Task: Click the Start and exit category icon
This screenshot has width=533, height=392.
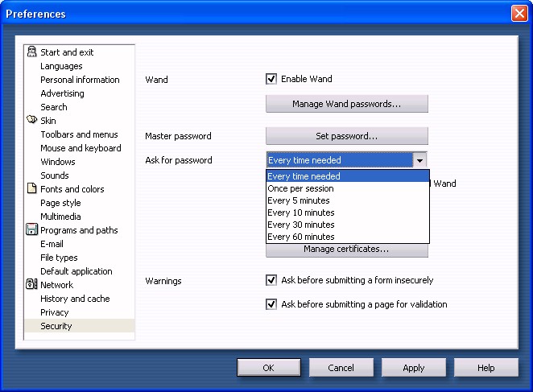Action: tap(31, 52)
